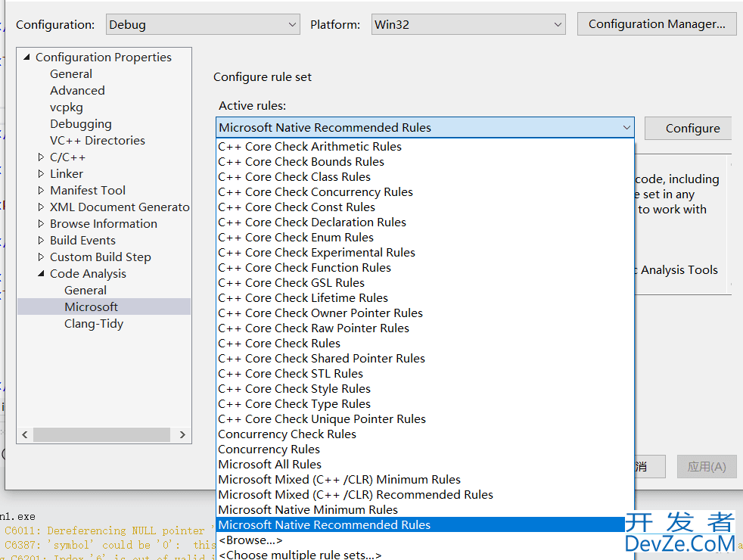Viewport: 743px width, 560px height.
Task: Collapse the Active rules combo box arrow
Action: [626, 127]
